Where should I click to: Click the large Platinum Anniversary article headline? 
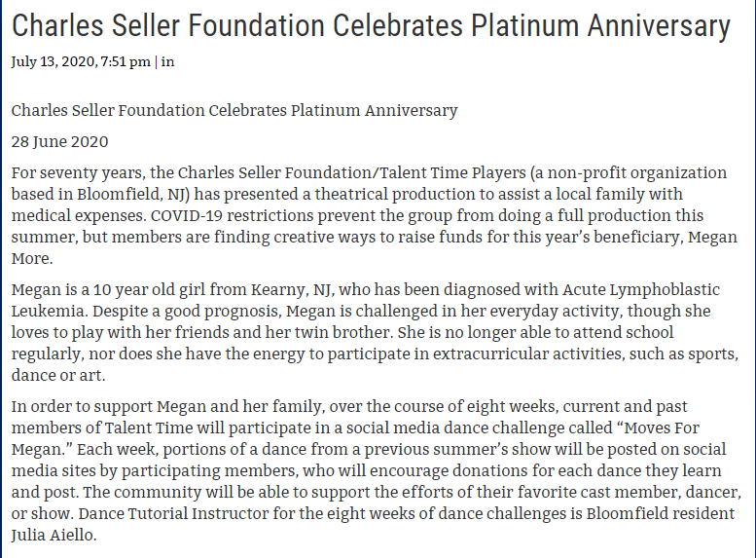pyautogui.click(x=371, y=25)
